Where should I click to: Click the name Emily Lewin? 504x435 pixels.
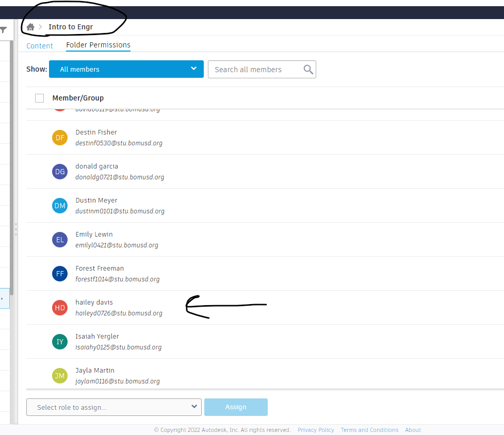94,235
